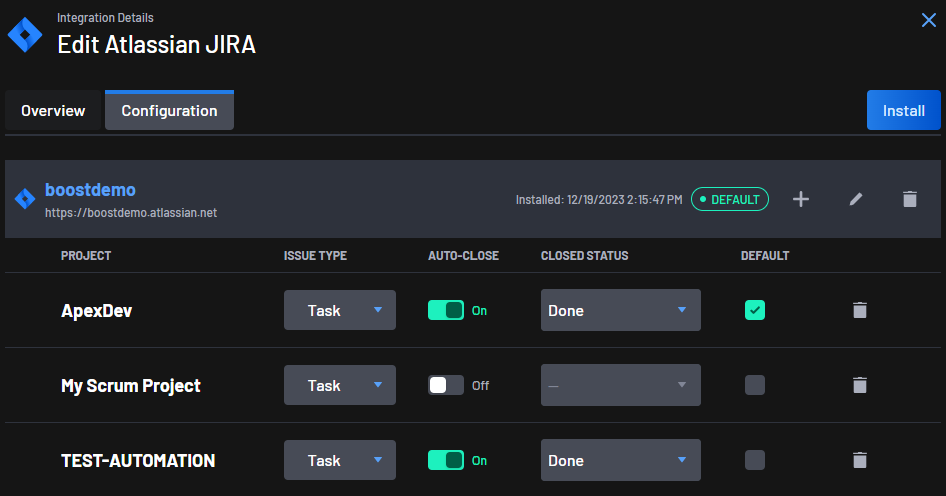Click the ISSUE TYPE column header
The height and width of the screenshot is (496, 946).
(316, 256)
